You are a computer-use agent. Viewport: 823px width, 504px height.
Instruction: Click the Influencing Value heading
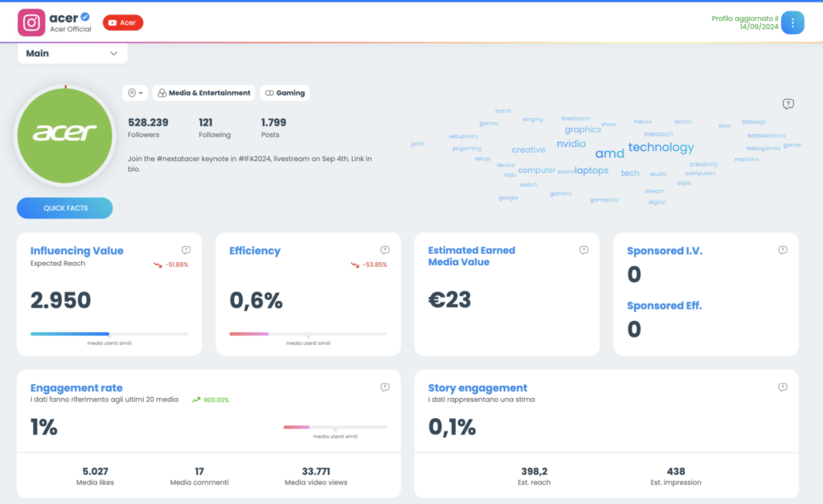[76, 251]
